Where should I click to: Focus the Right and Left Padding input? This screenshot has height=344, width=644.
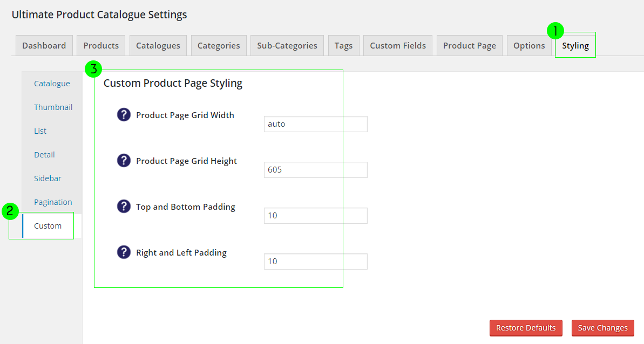point(315,261)
